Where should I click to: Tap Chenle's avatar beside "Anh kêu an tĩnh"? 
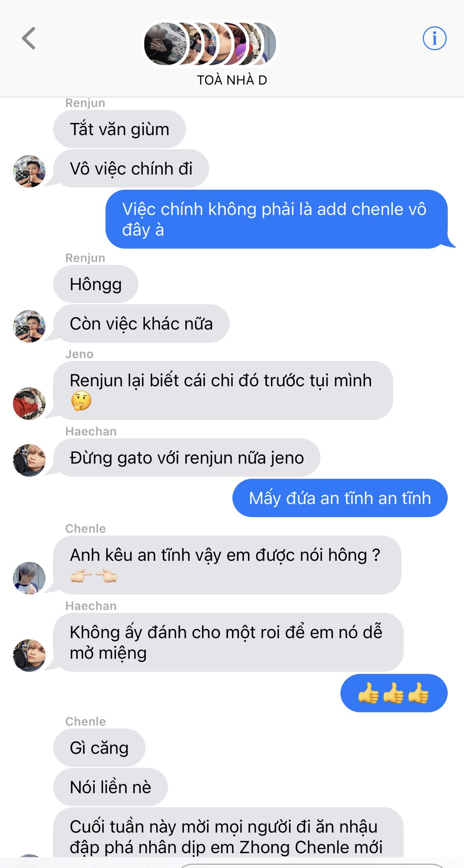(x=29, y=578)
